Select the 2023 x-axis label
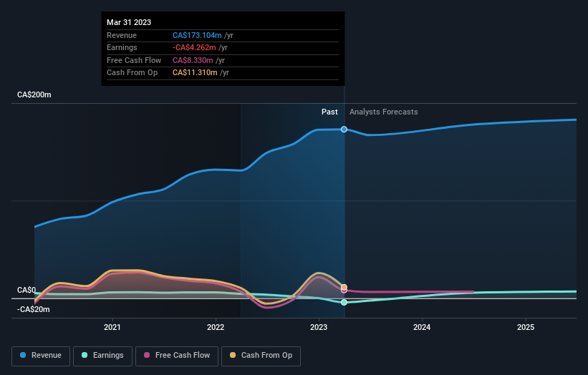The width and height of the screenshot is (588, 375). tap(319, 328)
